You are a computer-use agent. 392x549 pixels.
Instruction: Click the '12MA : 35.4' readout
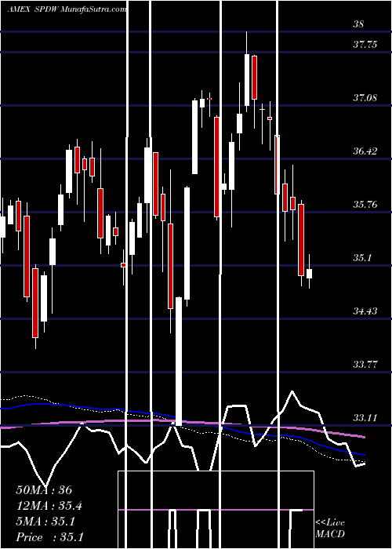[x=49, y=506]
